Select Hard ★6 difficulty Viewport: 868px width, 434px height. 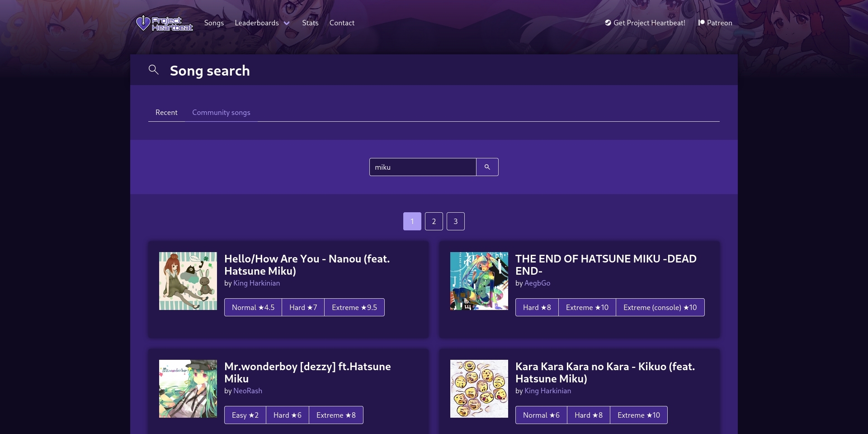[x=288, y=415]
